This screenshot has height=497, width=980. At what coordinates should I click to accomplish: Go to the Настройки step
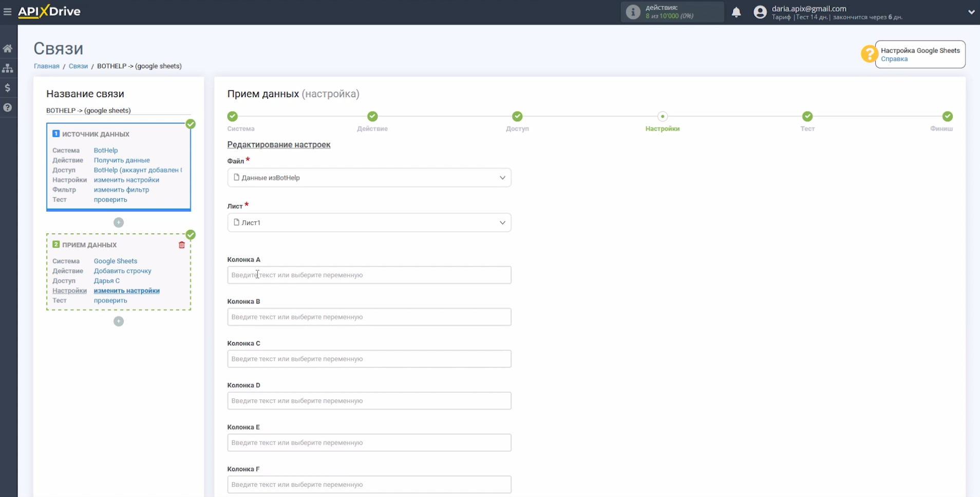tap(663, 116)
